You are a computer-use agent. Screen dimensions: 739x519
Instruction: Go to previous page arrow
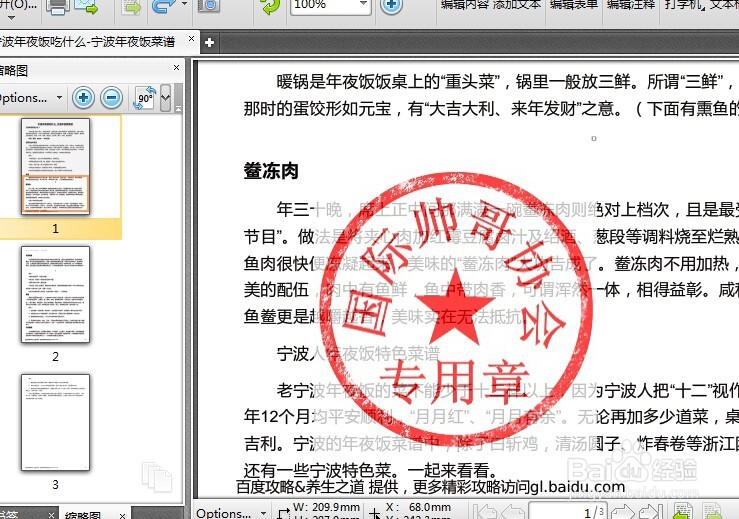point(513,511)
